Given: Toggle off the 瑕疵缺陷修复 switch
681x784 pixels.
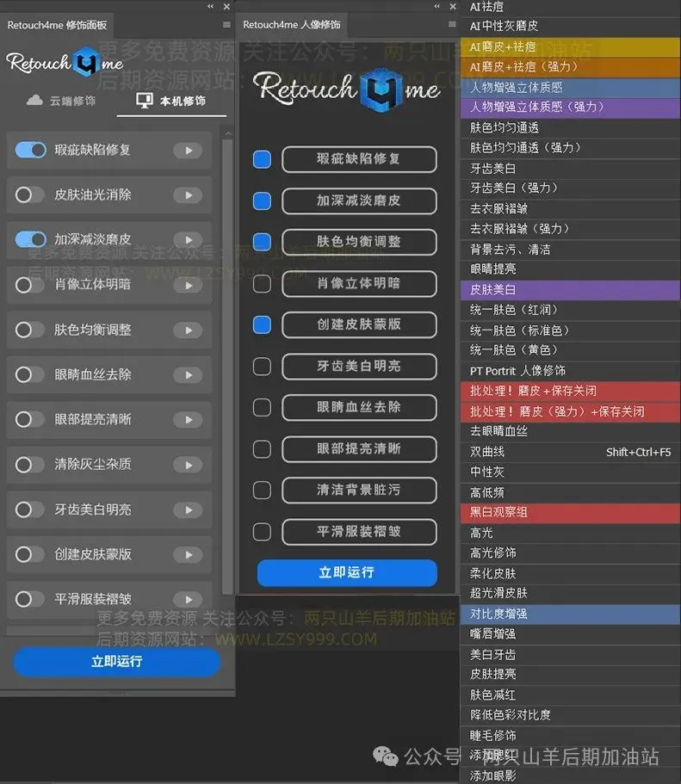Looking at the screenshot, I should pyautogui.click(x=30, y=150).
